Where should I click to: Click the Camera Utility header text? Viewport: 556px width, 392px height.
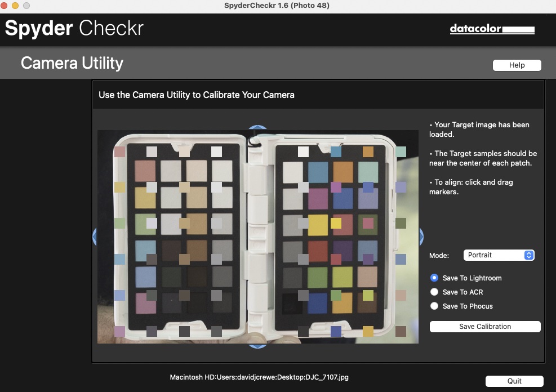click(72, 63)
